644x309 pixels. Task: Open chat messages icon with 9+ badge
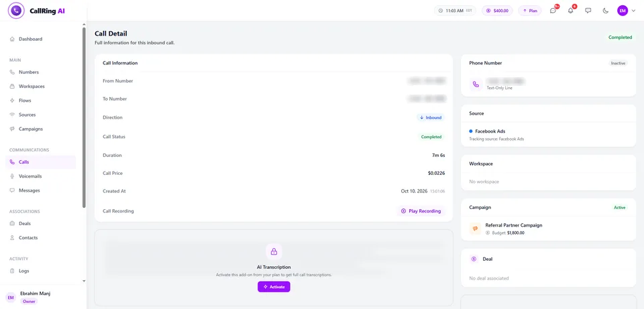[x=553, y=11]
